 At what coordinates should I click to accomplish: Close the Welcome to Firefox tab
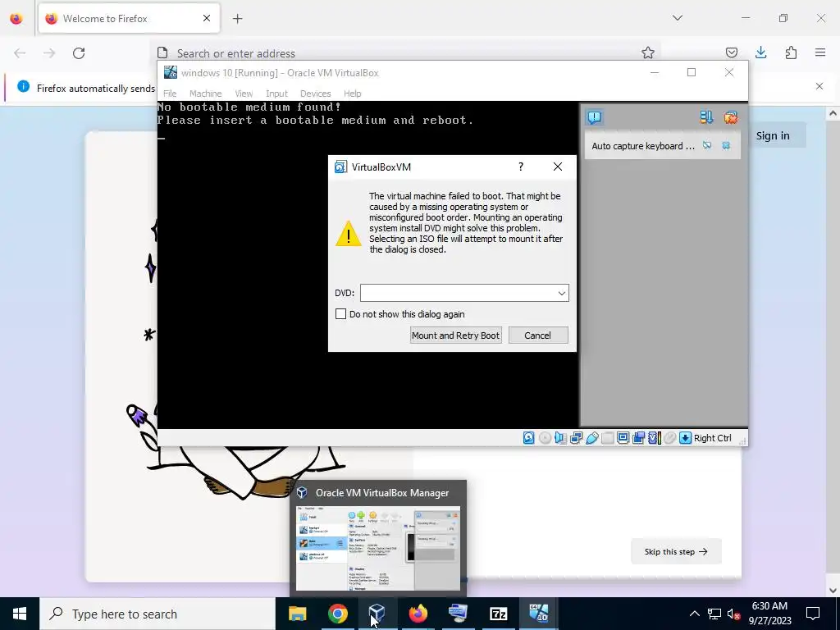pos(207,18)
